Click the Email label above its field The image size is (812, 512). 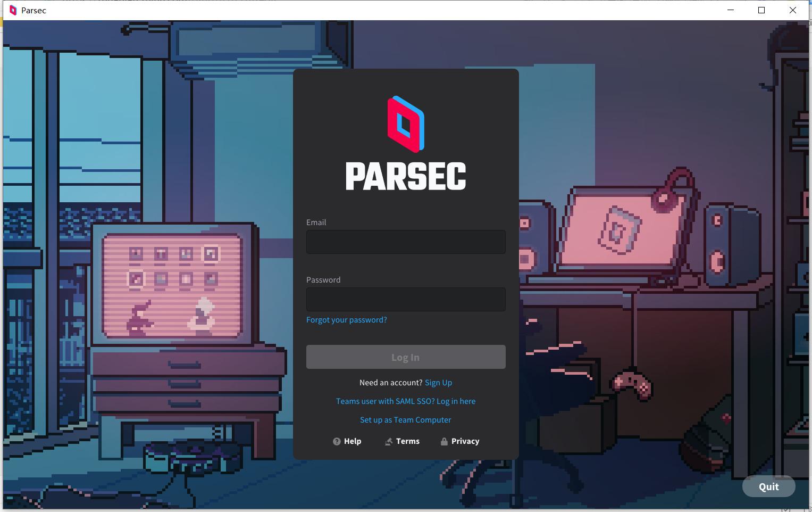[316, 222]
